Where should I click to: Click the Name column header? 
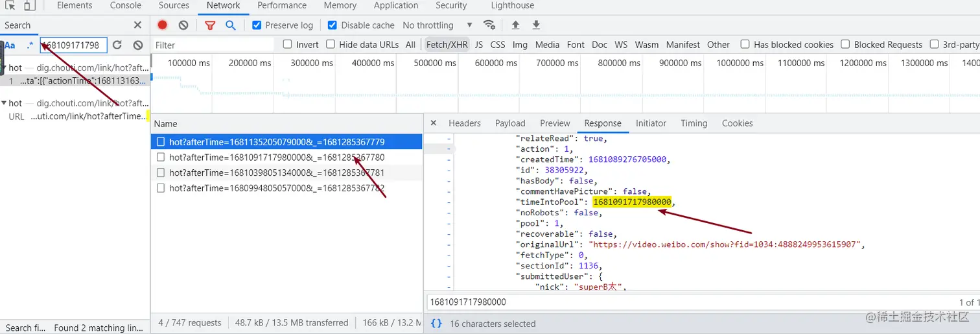(286, 123)
